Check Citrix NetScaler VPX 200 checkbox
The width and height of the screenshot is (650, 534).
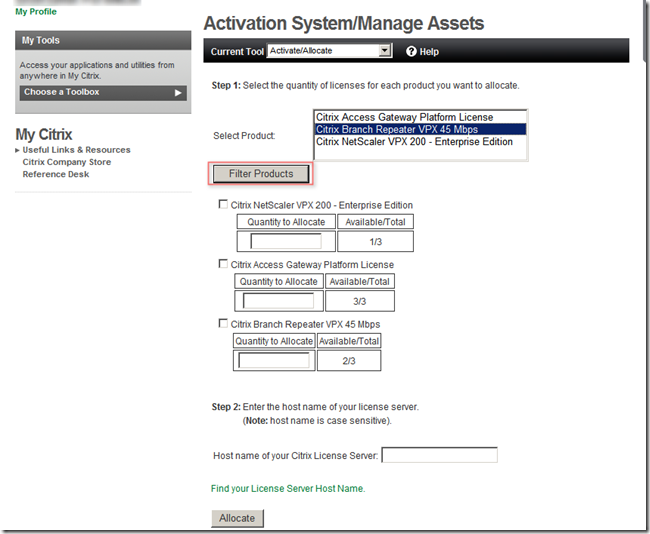click(223, 204)
